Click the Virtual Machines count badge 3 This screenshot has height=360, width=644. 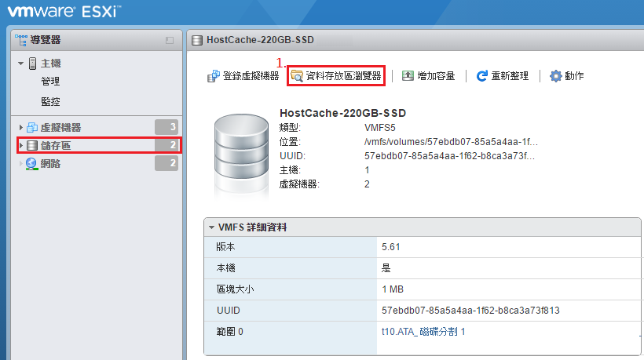click(166, 127)
